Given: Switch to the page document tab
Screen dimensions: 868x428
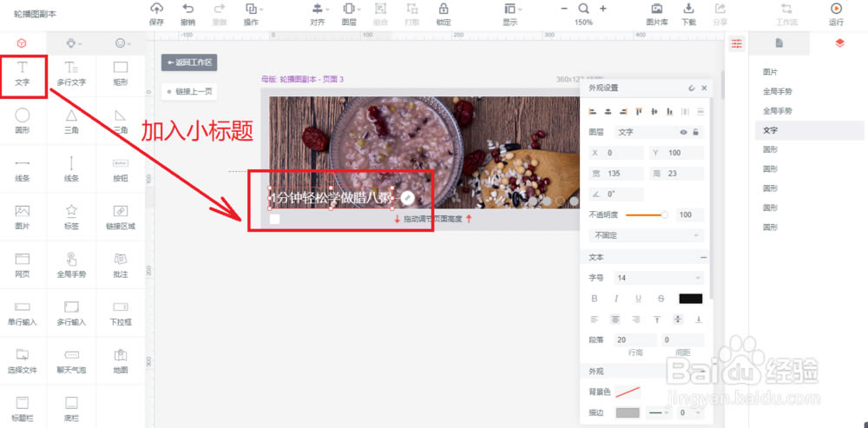Looking at the screenshot, I should [779, 43].
